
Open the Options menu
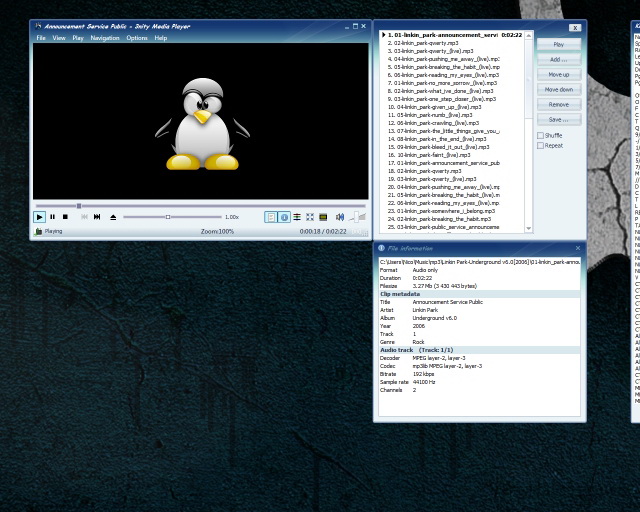(x=136, y=38)
